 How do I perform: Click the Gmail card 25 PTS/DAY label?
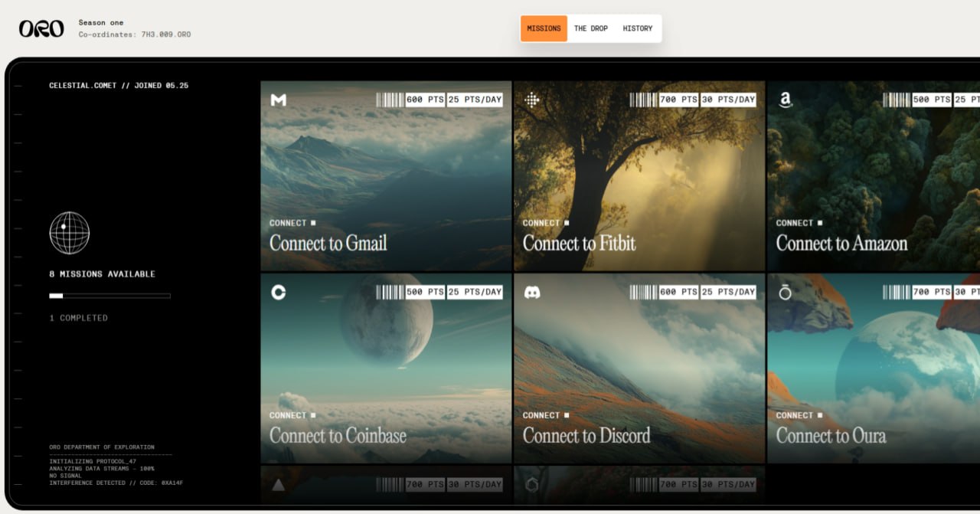point(475,100)
